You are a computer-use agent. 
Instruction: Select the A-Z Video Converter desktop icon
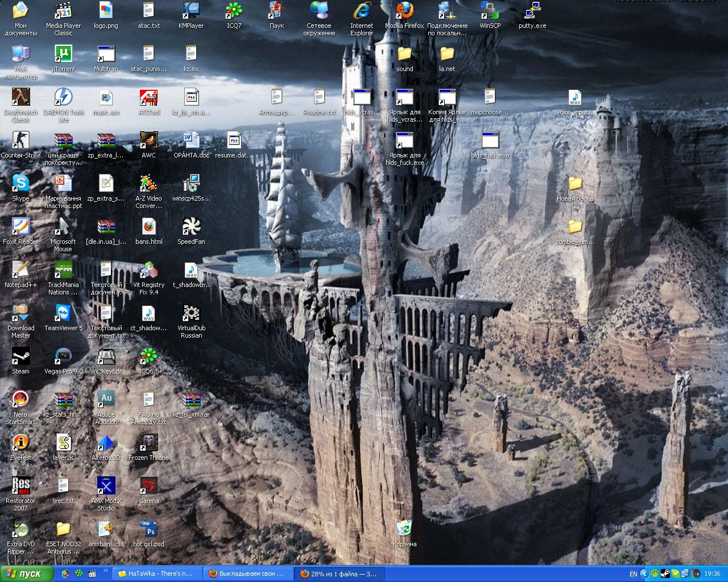148,192
